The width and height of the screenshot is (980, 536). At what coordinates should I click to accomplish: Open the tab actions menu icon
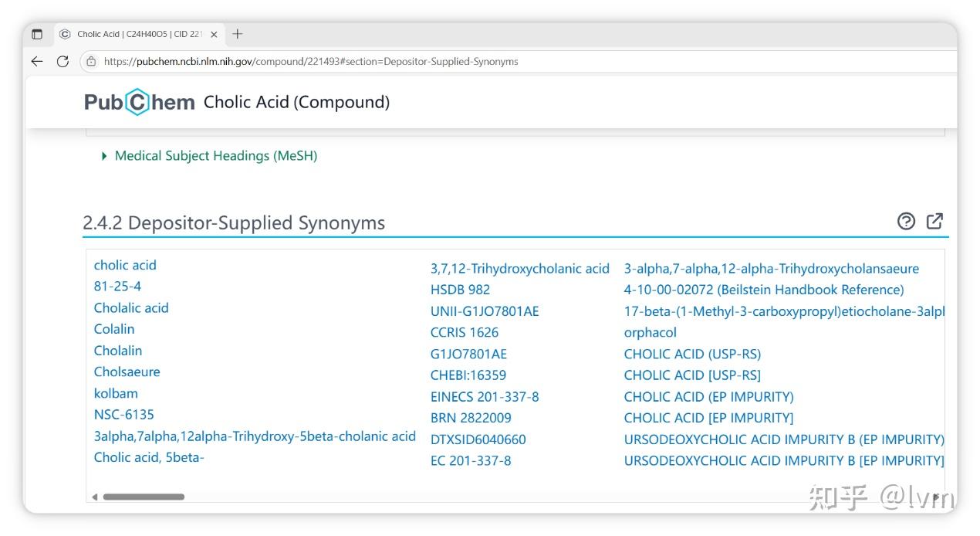click(37, 34)
